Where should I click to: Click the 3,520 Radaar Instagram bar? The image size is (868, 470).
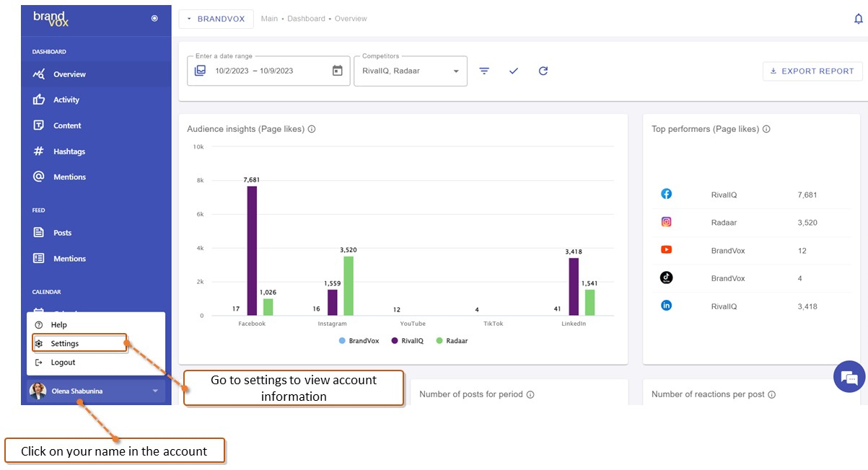click(348, 285)
